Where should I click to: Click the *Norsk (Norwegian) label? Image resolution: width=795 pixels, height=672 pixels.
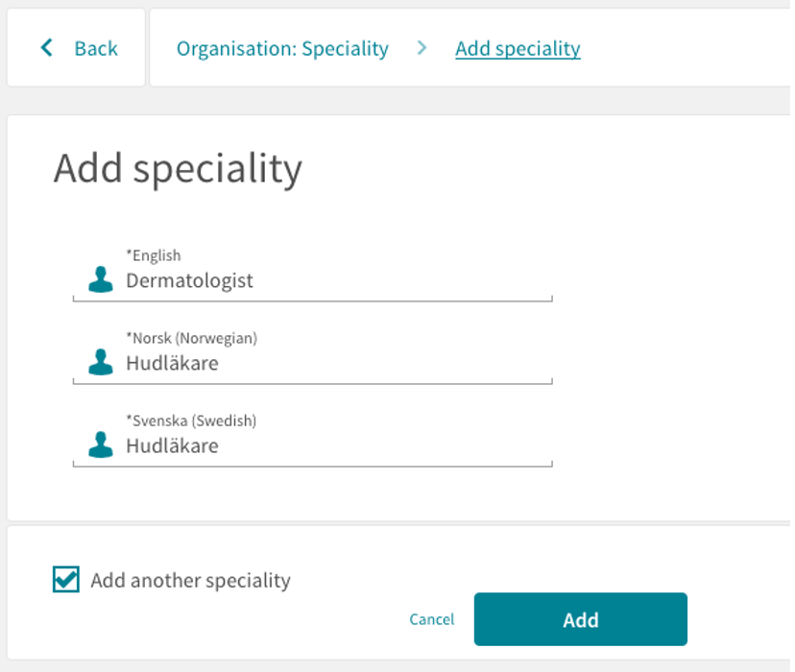coord(192,338)
